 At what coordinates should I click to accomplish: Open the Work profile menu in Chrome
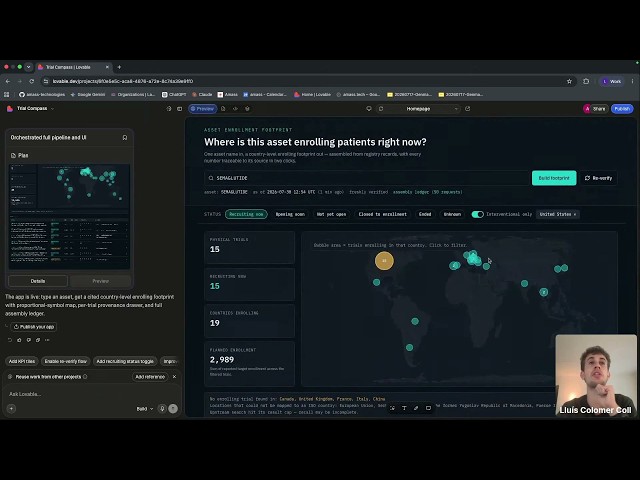tap(612, 81)
